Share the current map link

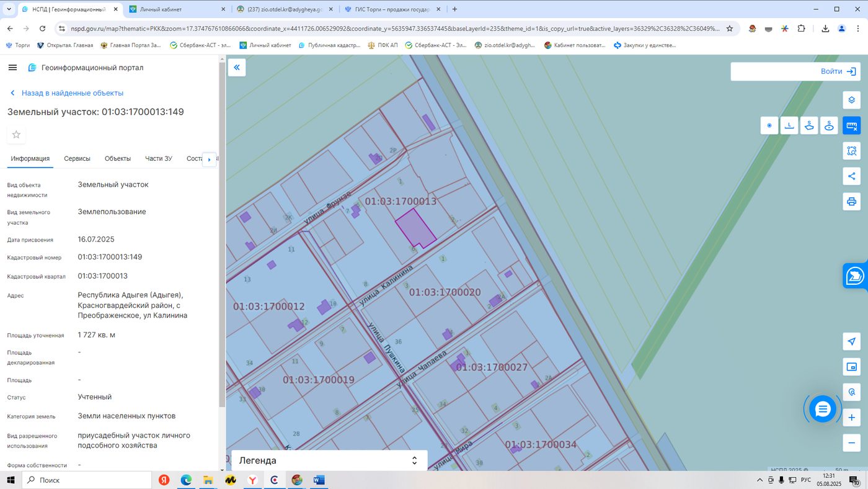(x=851, y=176)
